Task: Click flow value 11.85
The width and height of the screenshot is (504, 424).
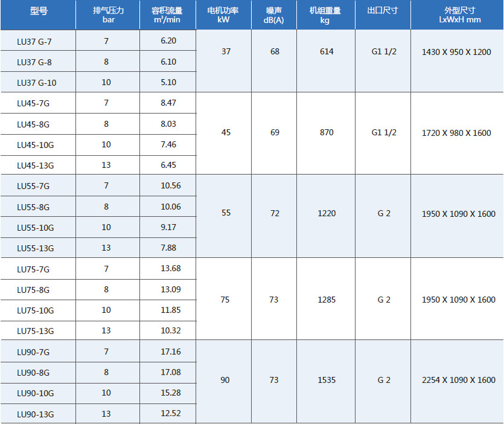Action: pyautogui.click(x=171, y=310)
